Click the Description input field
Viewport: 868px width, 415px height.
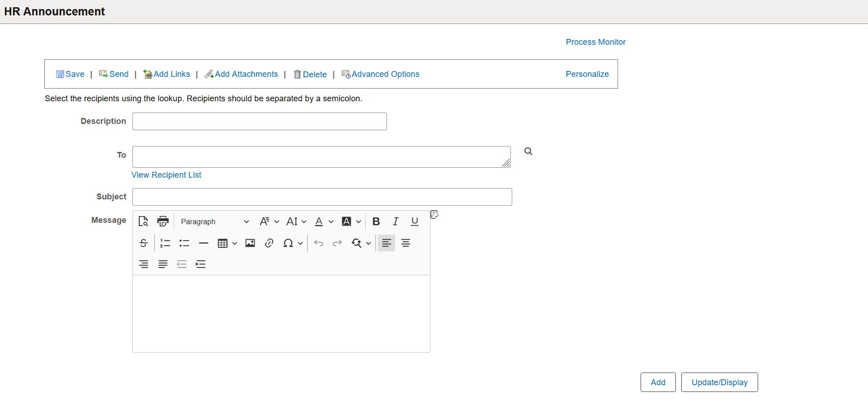pos(259,121)
